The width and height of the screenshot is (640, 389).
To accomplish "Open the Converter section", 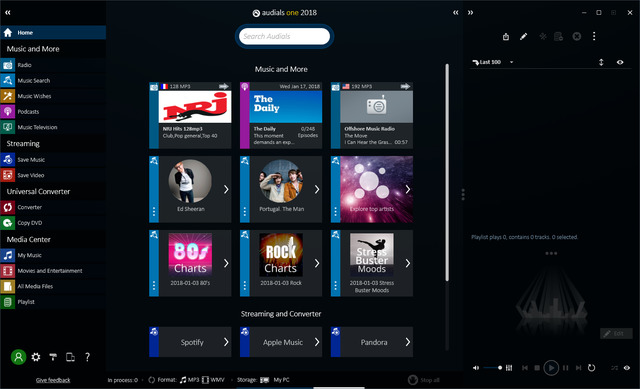I will pos(53,207).
